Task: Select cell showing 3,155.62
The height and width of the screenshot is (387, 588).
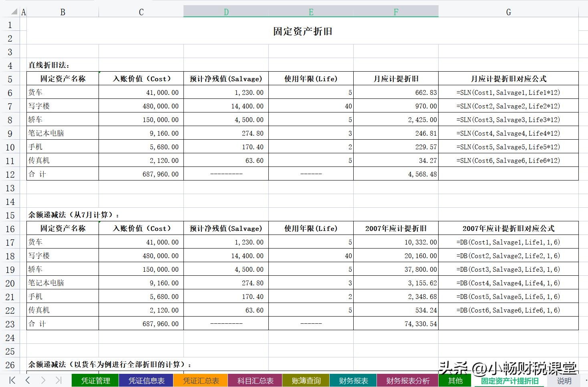Action: pos(396,283)
